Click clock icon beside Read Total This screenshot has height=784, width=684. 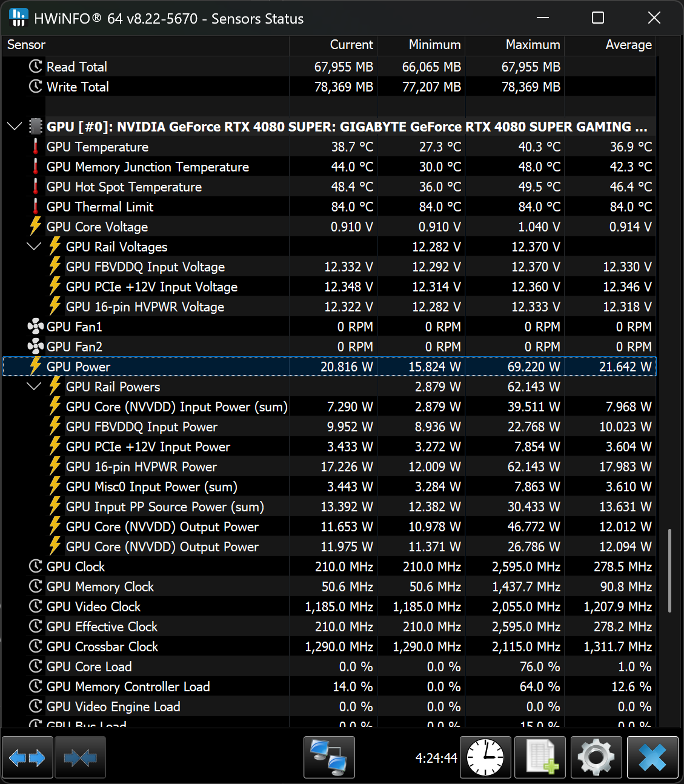[x=36, y=67]
